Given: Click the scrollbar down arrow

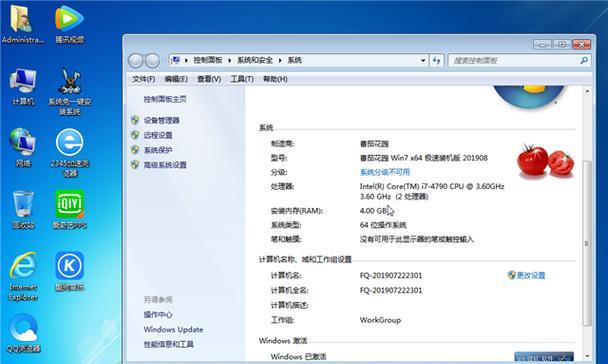Looking at the screenshot, I should coord(587,355).
